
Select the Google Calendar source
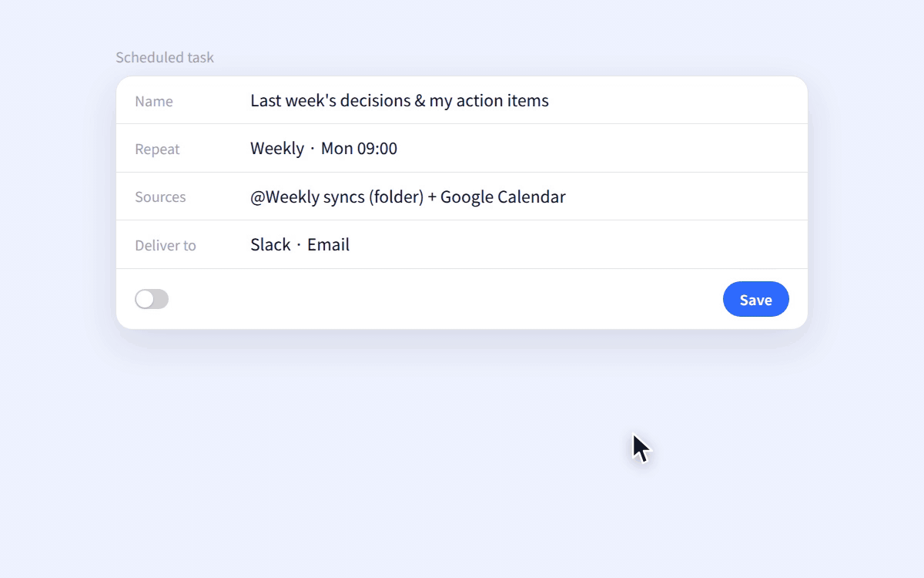pos(503,197)
